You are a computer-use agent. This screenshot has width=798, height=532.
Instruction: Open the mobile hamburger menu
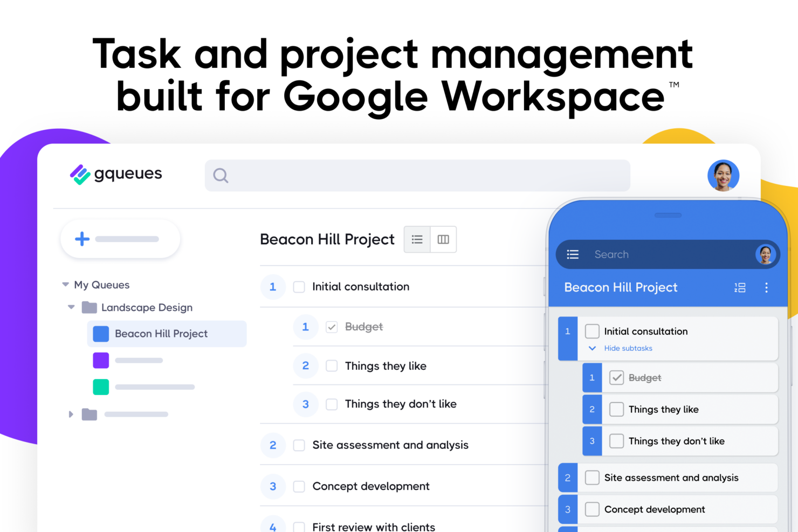[x=573, y=254]
